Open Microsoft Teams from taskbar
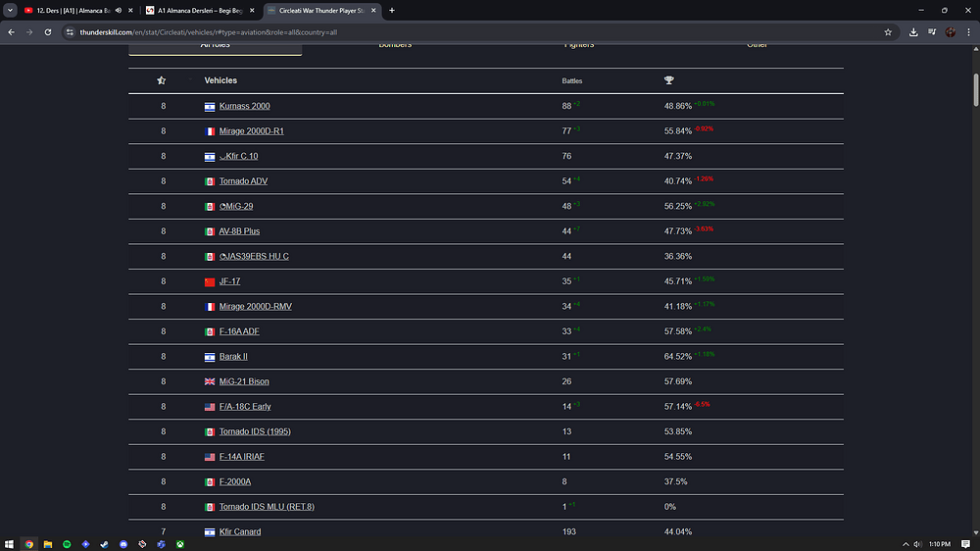The image size is (980, 551). point(162,544)
